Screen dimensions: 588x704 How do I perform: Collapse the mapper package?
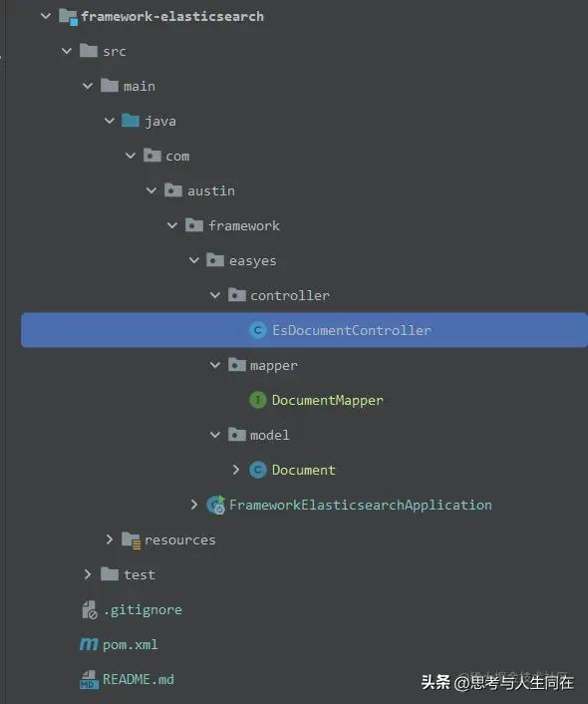215,365
